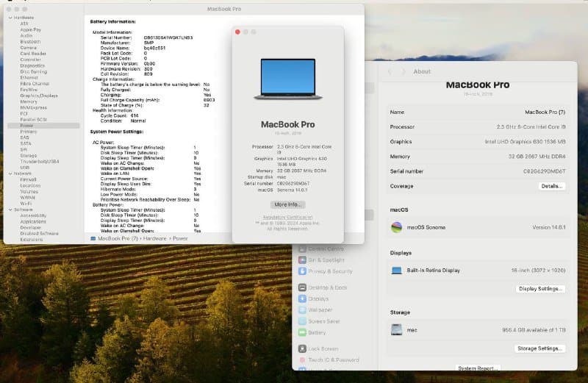The height and width of the screenshot is (383, 588).
Task: Click the laptop icon in System Report path bar
Action: coord(93,239)
